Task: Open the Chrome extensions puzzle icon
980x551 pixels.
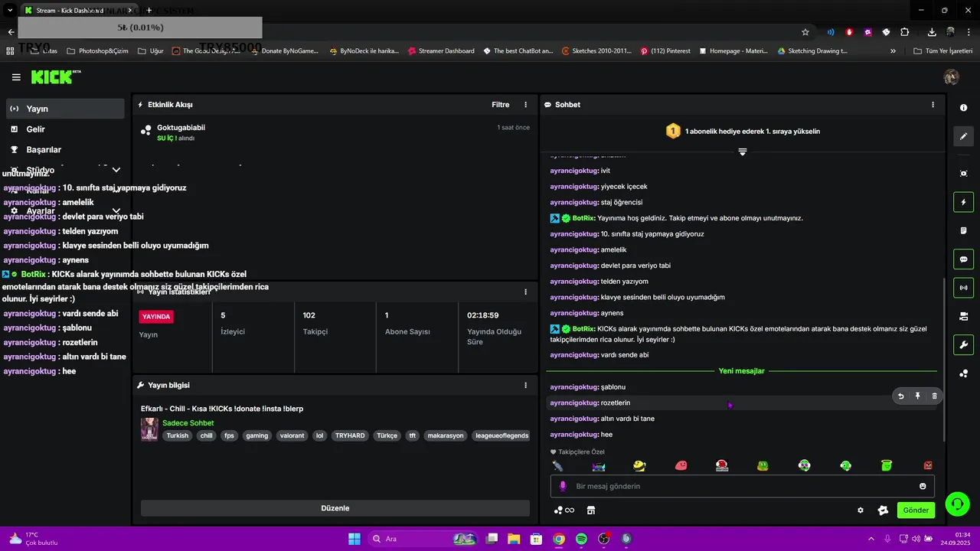Action: tap(905, 32)
